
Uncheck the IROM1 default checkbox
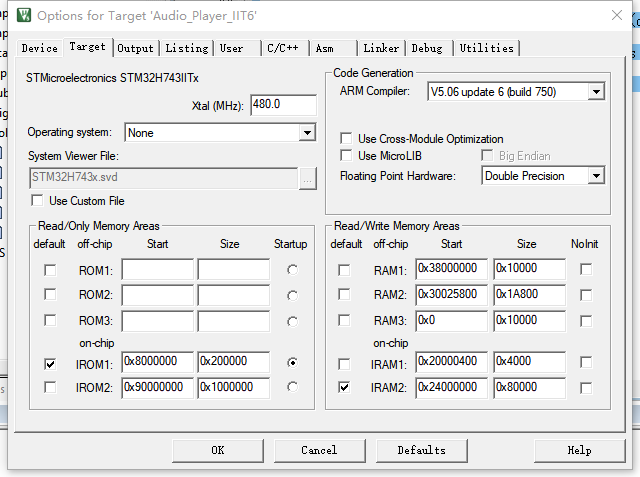coord(50,364)
